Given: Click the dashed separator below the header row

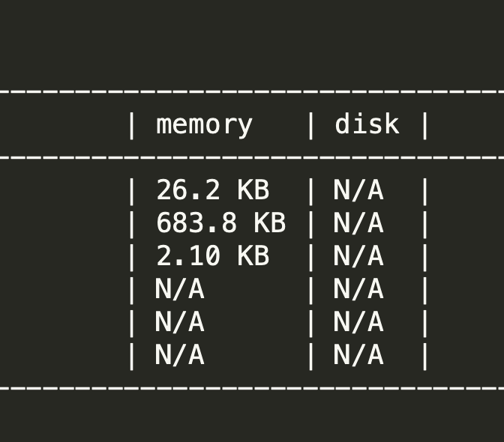Looking at the screenshot, I should 252,158.
